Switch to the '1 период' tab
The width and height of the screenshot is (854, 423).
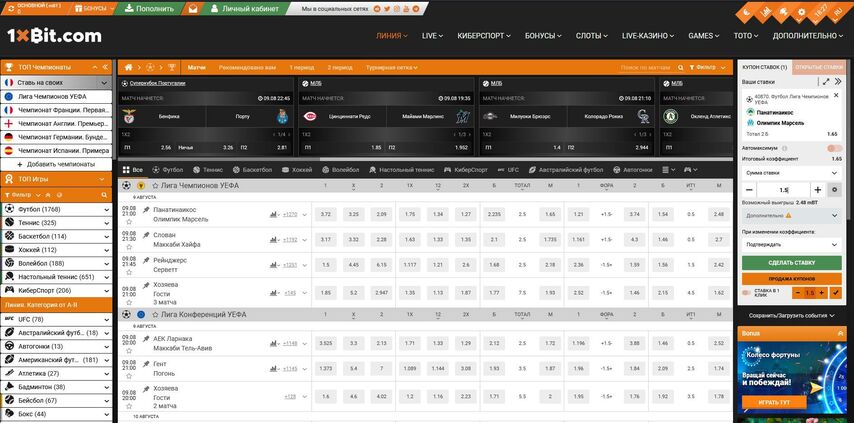pos(301,68)
